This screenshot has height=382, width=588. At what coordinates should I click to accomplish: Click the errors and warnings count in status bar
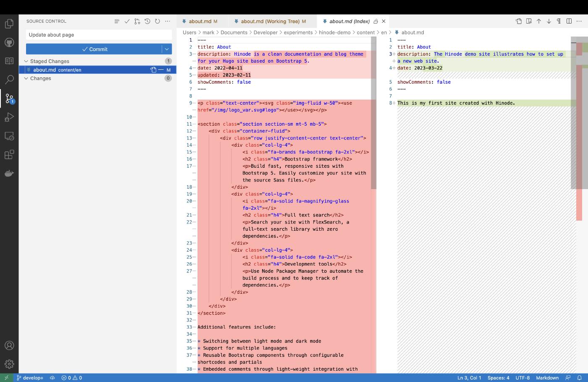(x=71, y=378)
